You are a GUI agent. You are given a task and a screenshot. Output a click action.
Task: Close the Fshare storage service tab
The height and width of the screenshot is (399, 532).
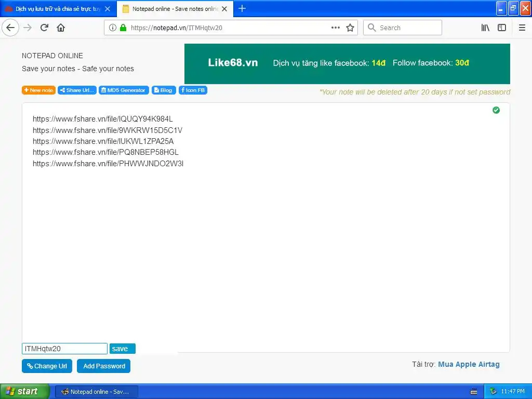[108, 9]
